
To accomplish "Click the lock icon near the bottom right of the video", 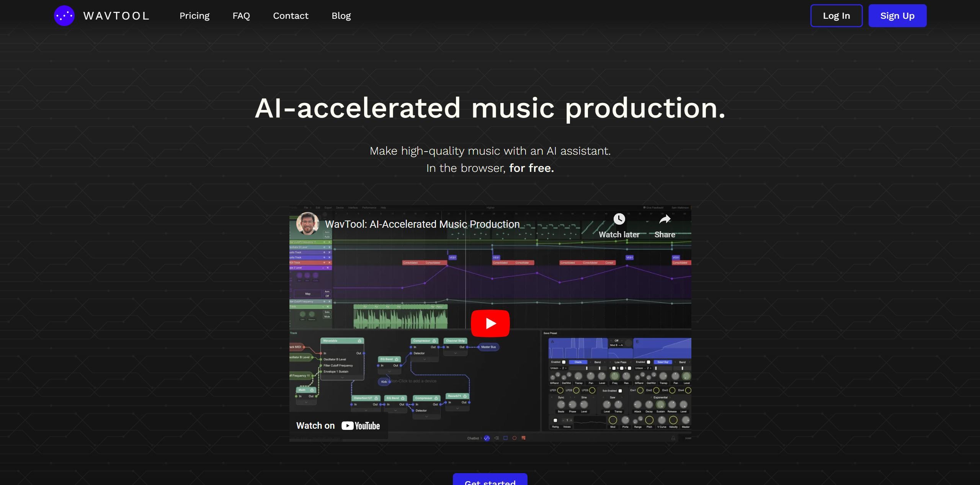I will [x=673, y=438].
